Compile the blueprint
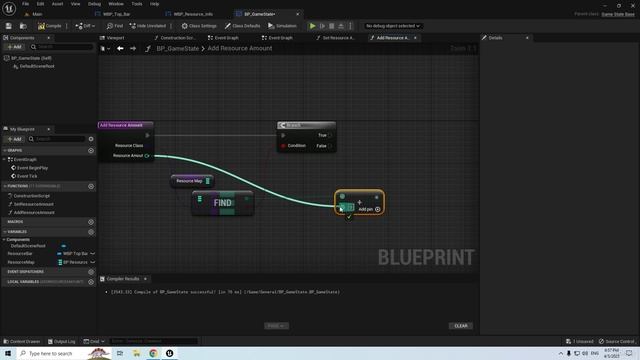Image resolution: width=640 pixels, height=360 pixels. (49, 26)
